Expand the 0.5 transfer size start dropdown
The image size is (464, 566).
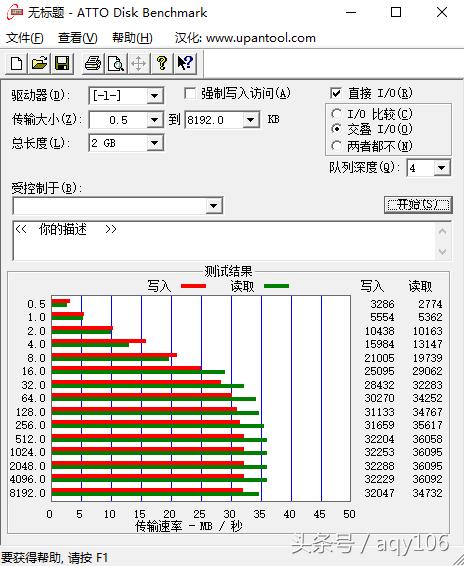coord(155,120)
